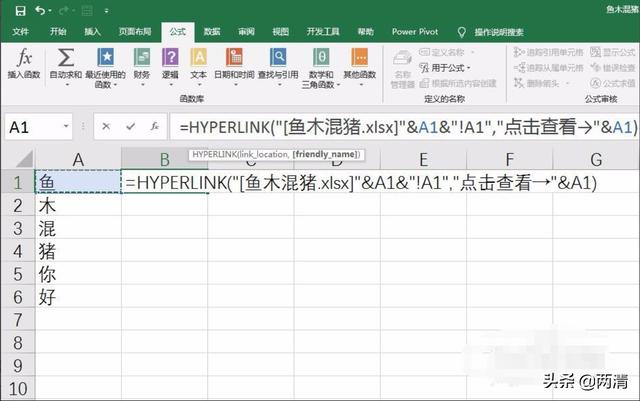Viewport: 640px width, 401px height.
Task: Click the Insert Function (插入函数) icon
Action: 24,60
